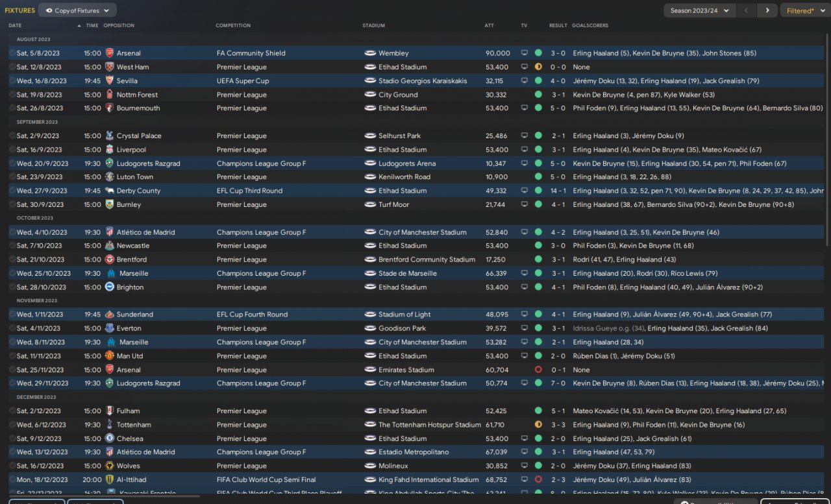The image size is (831, 504).
Task: Click the Arsenal badge in the Community Shield row
Action: (x=110, y=53)
